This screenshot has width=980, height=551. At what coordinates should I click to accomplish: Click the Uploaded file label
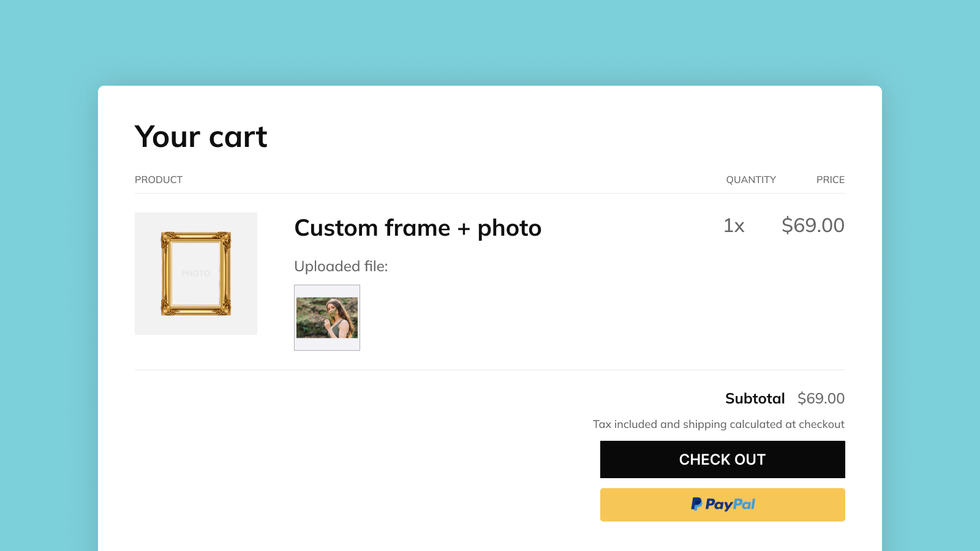(x=341, y=266)
